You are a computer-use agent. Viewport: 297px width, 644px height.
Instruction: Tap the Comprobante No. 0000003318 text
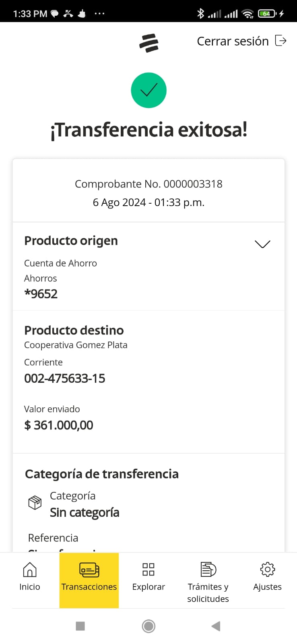point(148,184)
